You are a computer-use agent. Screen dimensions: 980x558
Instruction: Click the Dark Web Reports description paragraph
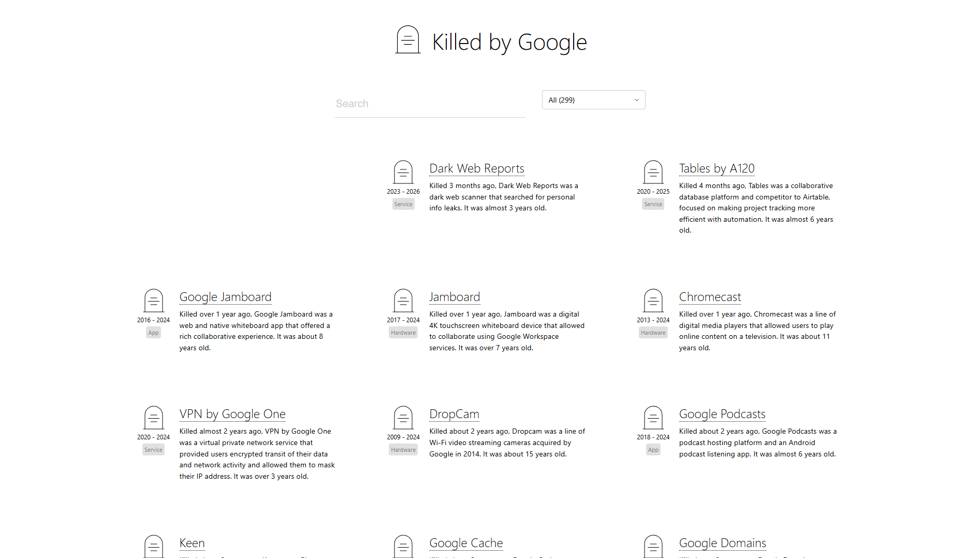click(504, 197)
